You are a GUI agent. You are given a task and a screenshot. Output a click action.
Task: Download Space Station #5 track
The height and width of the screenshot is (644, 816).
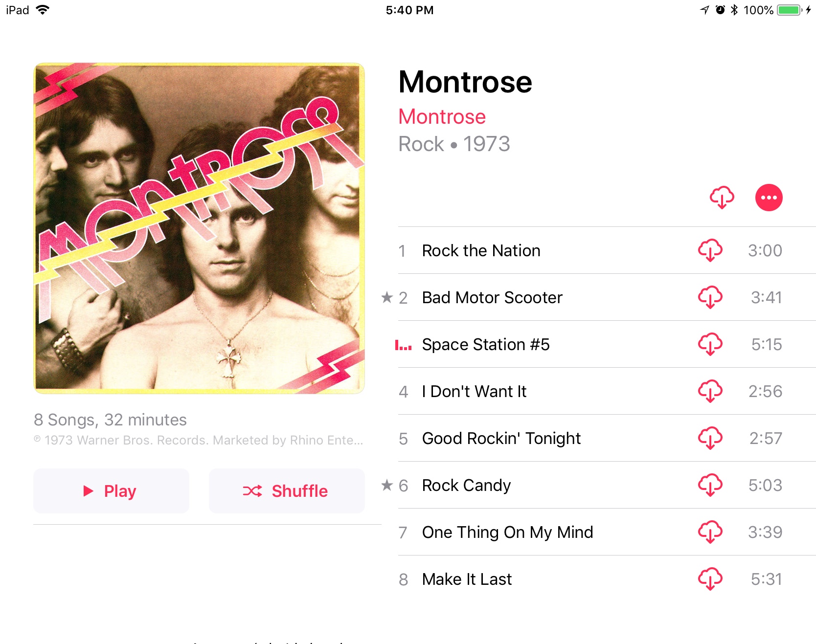coord(710,344)
